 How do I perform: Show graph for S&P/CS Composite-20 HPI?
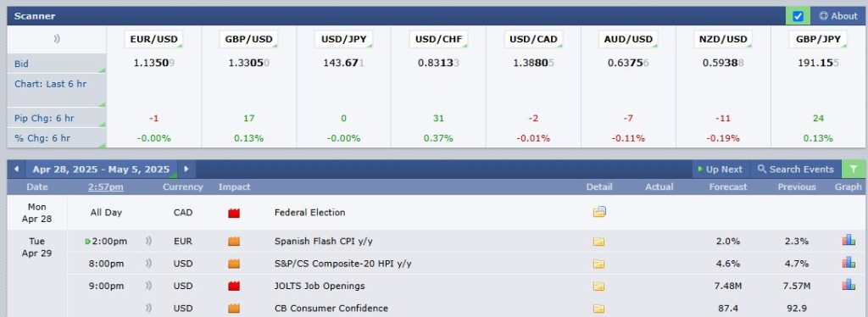(848, 263)
